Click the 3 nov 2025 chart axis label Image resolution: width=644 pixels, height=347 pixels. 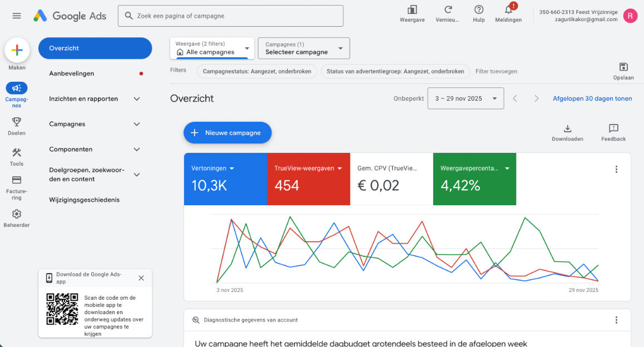point(230,290)
